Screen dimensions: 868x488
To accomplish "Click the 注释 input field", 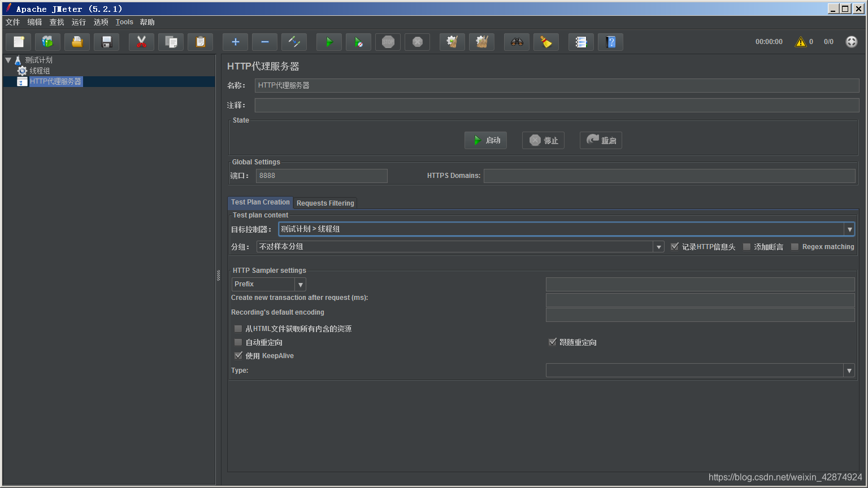I will [557, 105].
